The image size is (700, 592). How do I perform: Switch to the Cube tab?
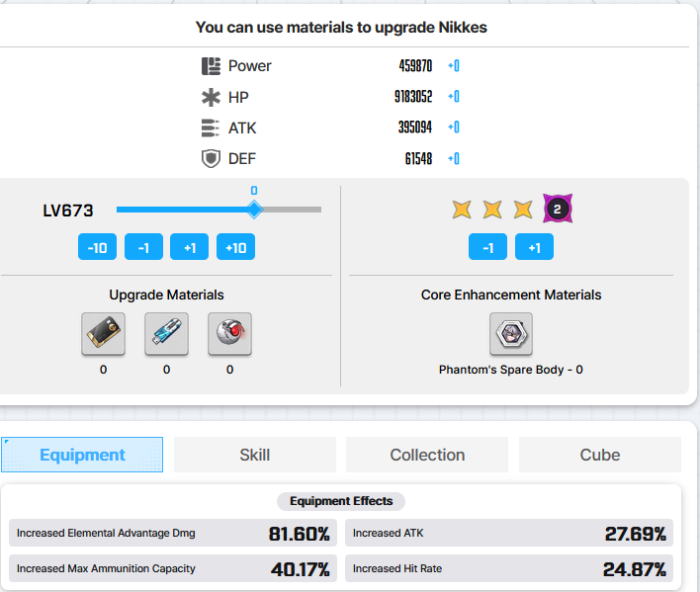click(x=600, y=455)
